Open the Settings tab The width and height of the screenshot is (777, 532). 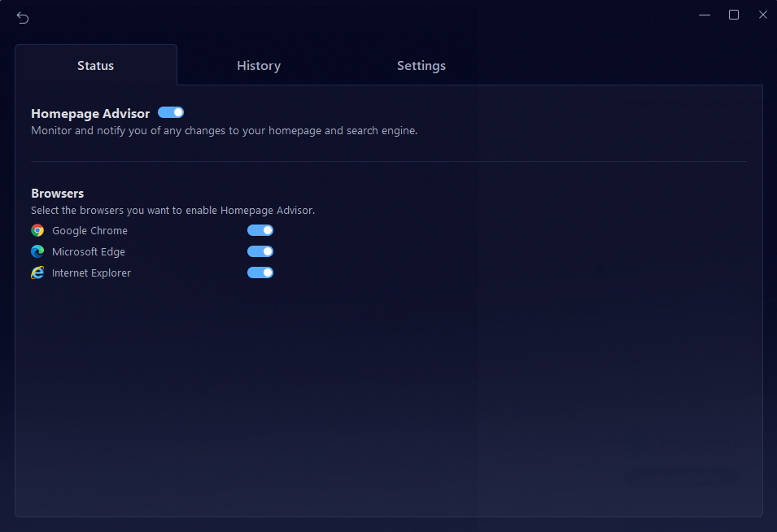(x=421, y=65)
